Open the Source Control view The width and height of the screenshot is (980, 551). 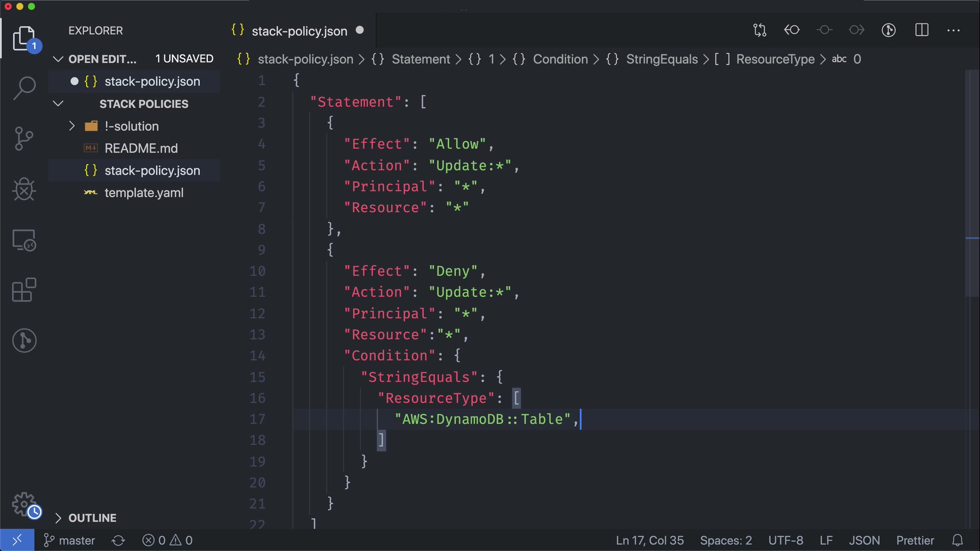[x=24, y=139]
